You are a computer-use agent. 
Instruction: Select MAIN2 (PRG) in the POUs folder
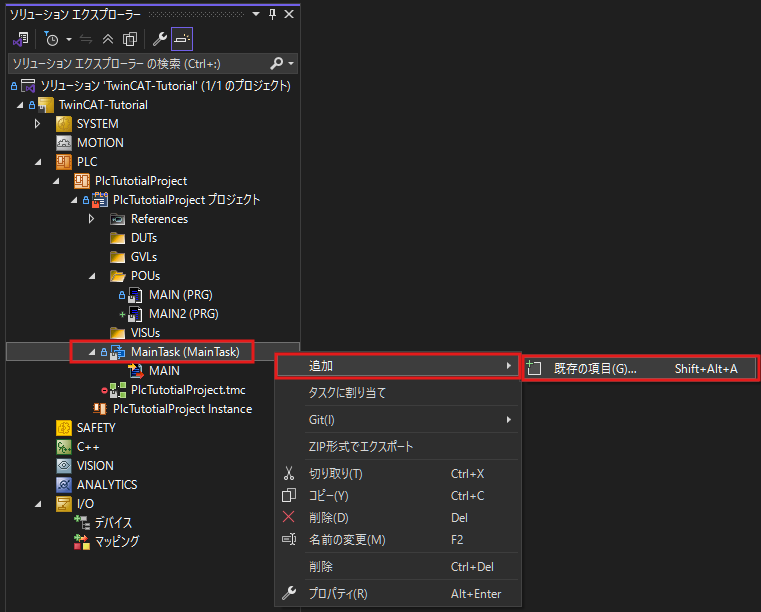coord(182,314)
